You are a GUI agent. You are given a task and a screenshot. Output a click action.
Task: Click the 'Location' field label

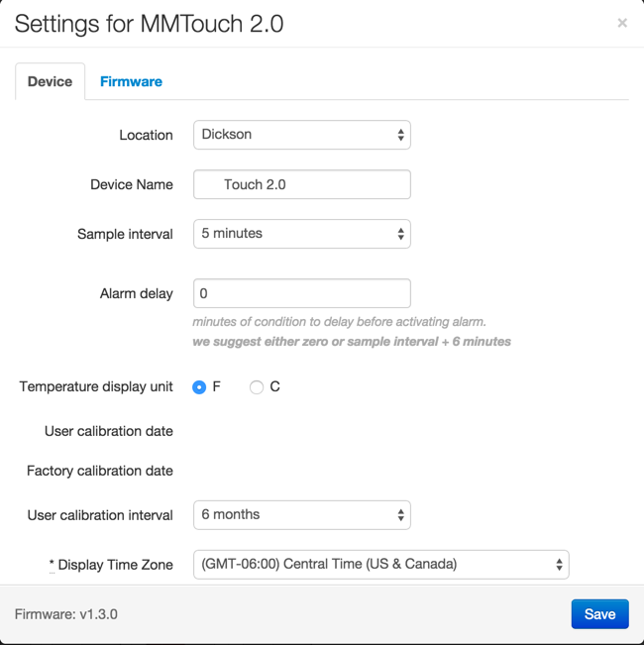[x=146, y=135]
